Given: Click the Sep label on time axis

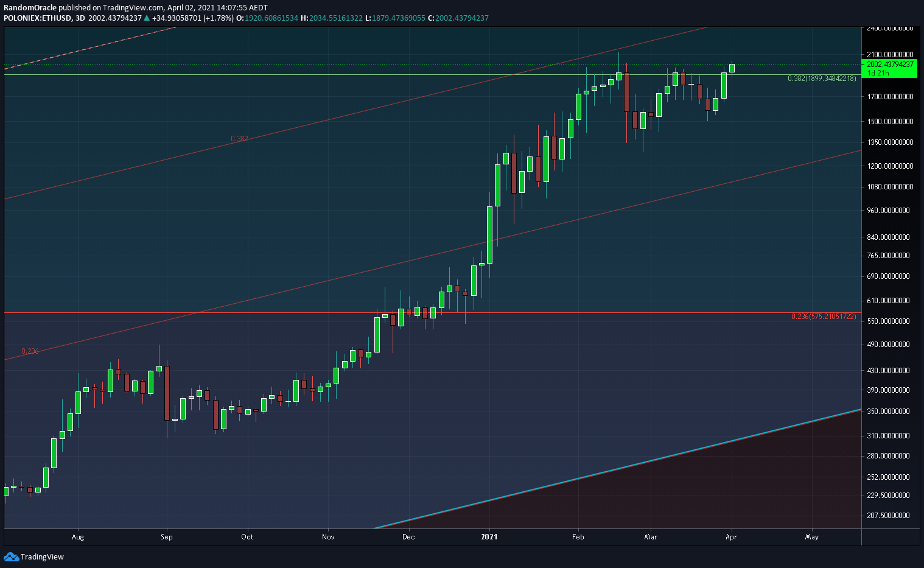Looking at the screenshot, I should [167, 537].
